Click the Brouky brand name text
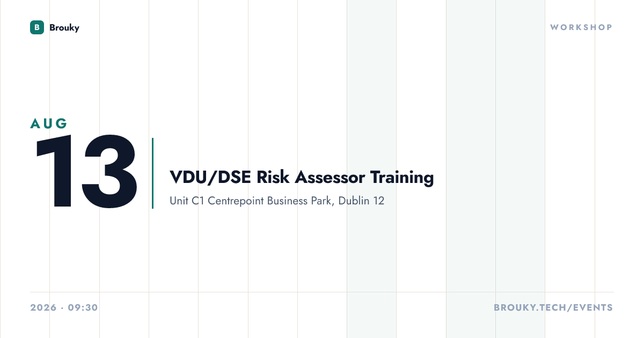This screenshot has width=644, height=338. coord(64,27)
